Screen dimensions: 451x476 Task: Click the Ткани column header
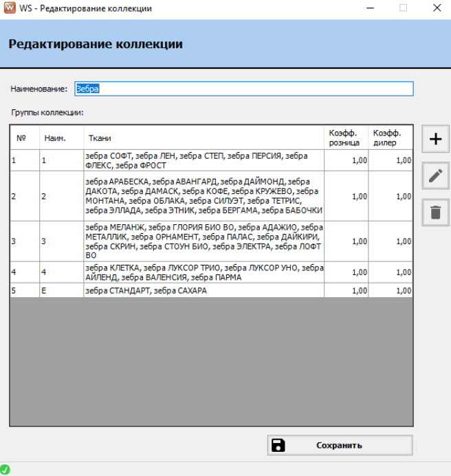[x=202, y=138]
